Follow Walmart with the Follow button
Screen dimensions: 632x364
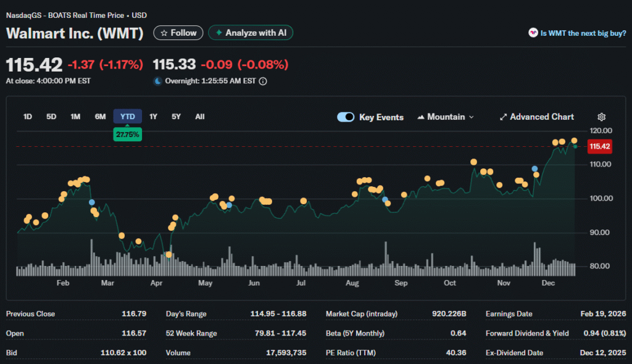(x=178, y=33)
